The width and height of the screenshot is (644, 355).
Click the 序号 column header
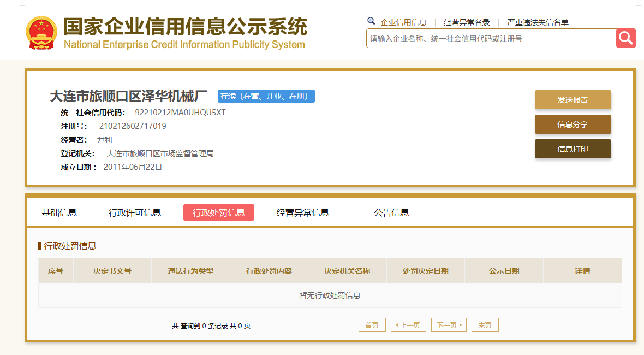[x=56, y=271]
